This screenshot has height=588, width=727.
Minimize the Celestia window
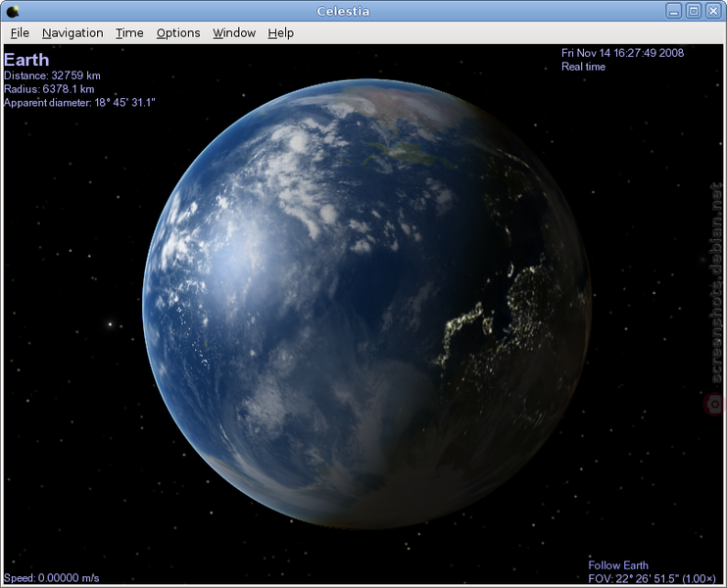tap(674, 11)
